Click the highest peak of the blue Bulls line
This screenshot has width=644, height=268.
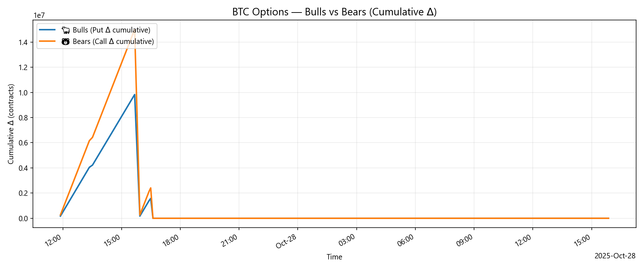tap(135, 95)
